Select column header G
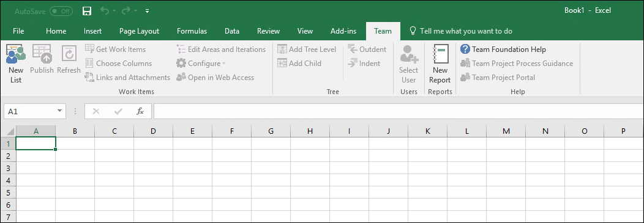 [x=271, y=131]
